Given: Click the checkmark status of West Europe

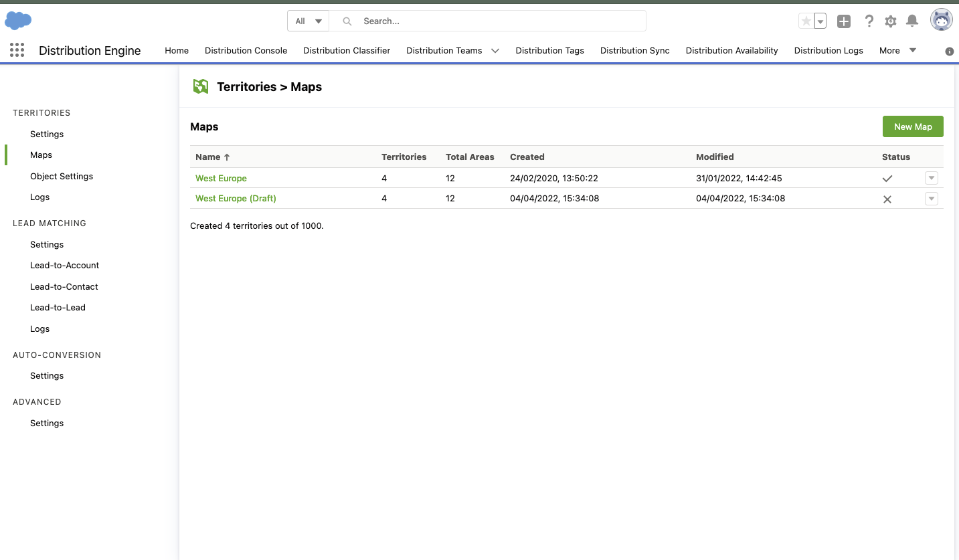Looking at the screenshot, I should (887, 179).
